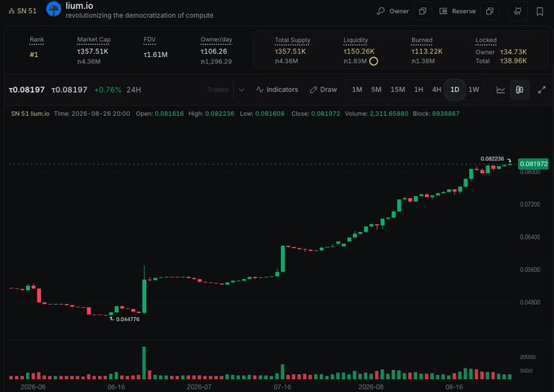Viewport: 554px width, 392px height.
Task: Click the τ150.26K liquidity value
Action: click(x=359, y=51)
